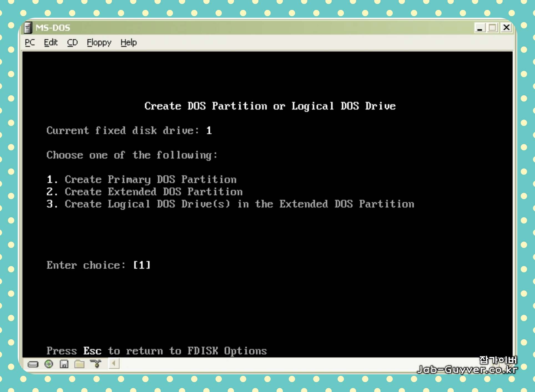Click the shared folders icon
The height and width of the screenshot is (392, 535).
[x=80, y=364]
